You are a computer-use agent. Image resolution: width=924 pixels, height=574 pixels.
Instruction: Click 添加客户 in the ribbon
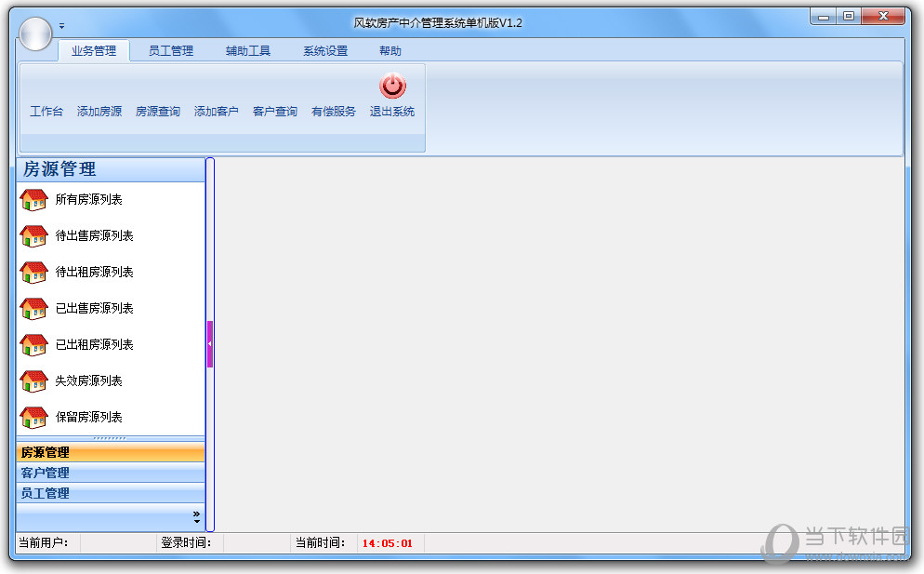tap(217, 111)
